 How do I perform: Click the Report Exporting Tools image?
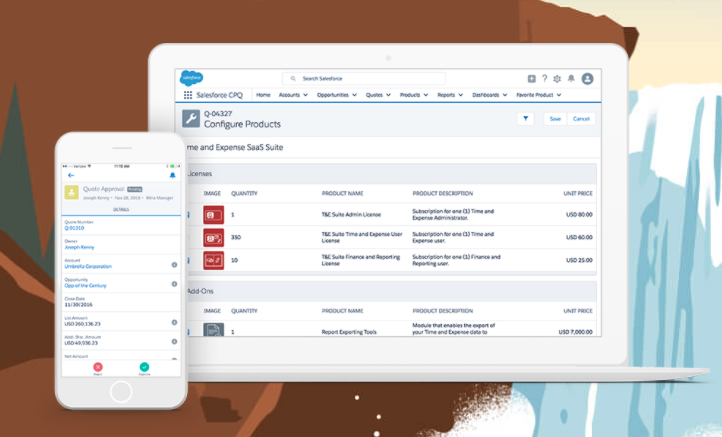[214, 330]
